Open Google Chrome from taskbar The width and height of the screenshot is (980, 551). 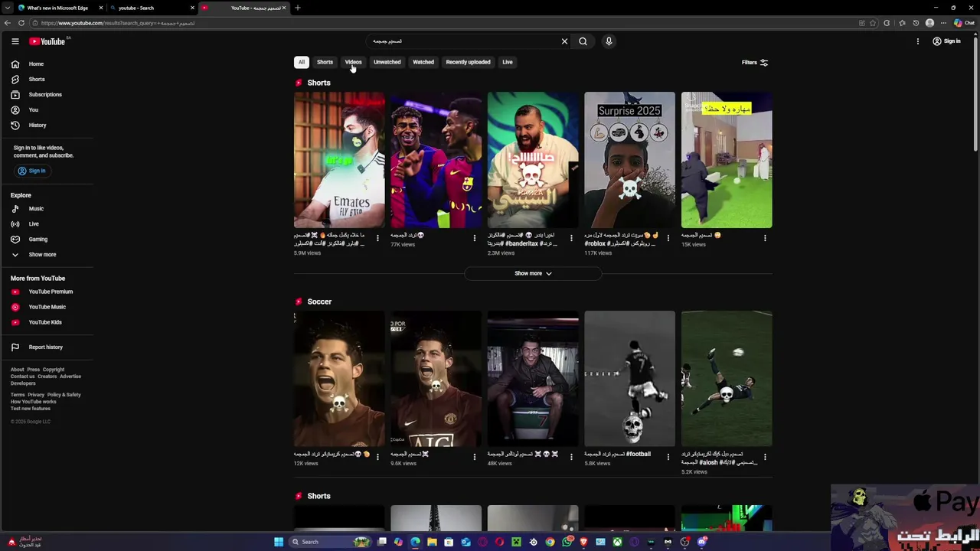550,542
